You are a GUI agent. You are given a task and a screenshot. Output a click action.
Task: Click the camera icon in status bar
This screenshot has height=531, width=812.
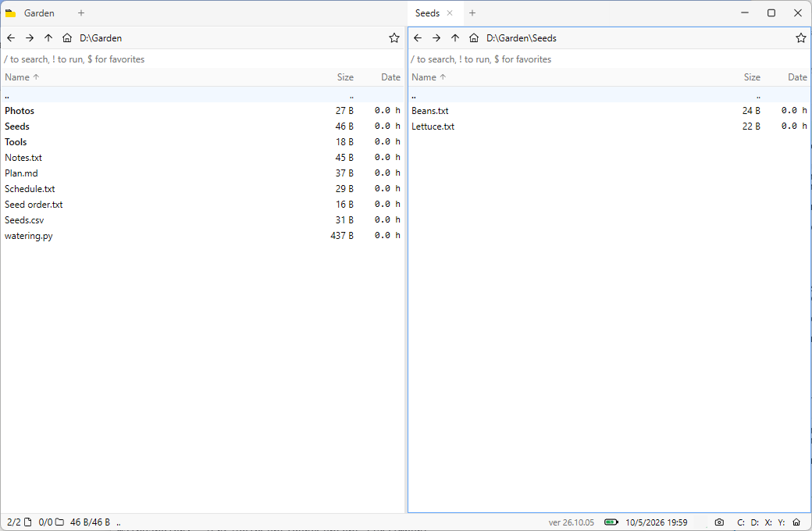pyautogui.click(x=719, y=522)
